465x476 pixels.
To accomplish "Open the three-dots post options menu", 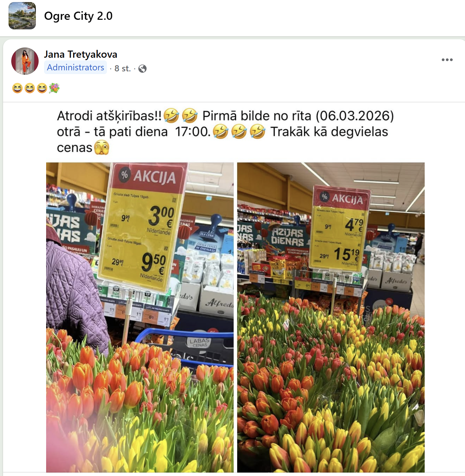I will pos(447,60).
